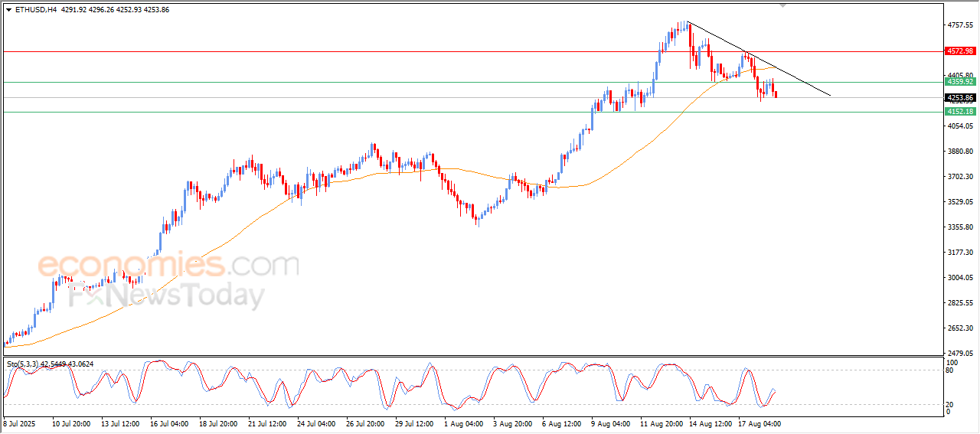Click the 17 Aug 04:00 time label

point(758,423)
